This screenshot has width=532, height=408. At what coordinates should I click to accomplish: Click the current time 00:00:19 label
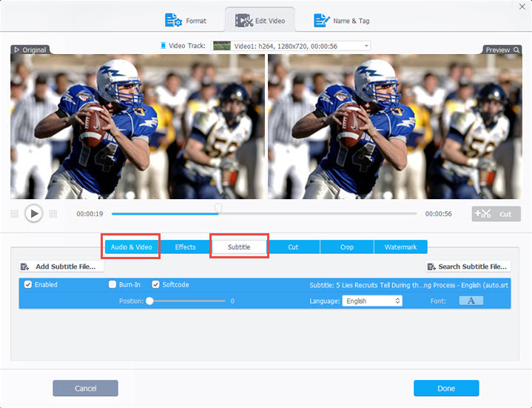[x=90, y=214]
